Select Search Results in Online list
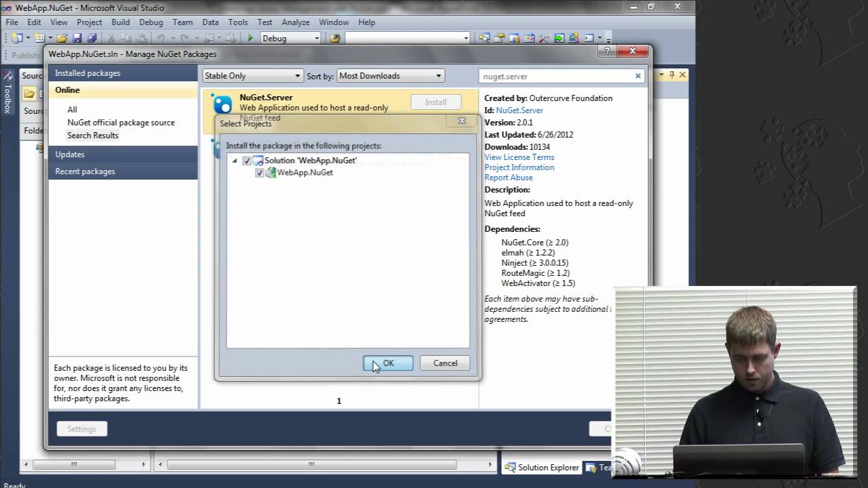 (x=93, y=136)
